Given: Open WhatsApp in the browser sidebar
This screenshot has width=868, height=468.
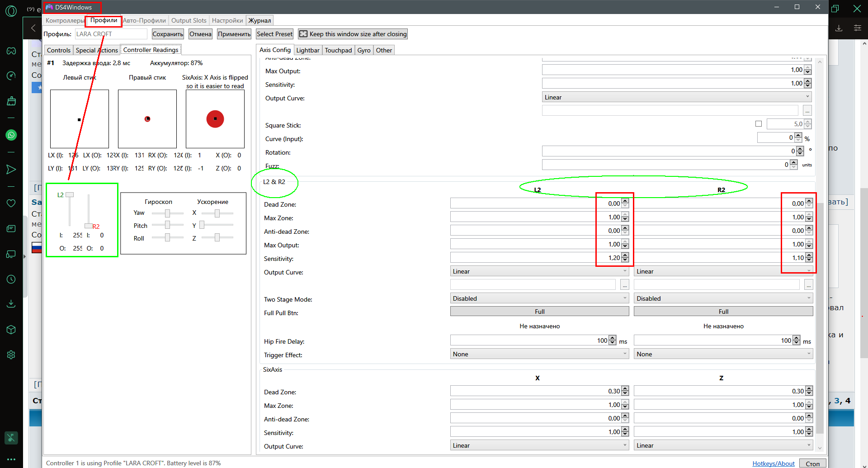Looking at the screenshot, I should pyautogui.click(x=11, y=135).
